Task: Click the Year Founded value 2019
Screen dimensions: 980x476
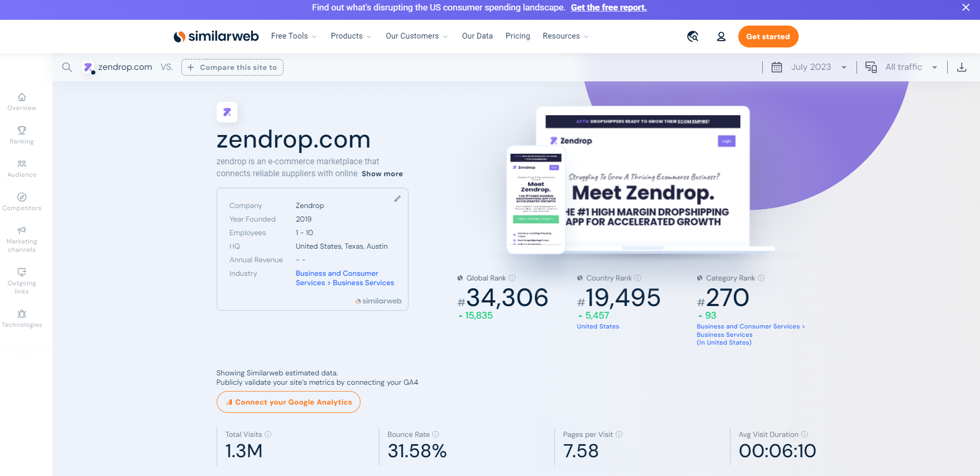Action: click(x=304, y=219)
